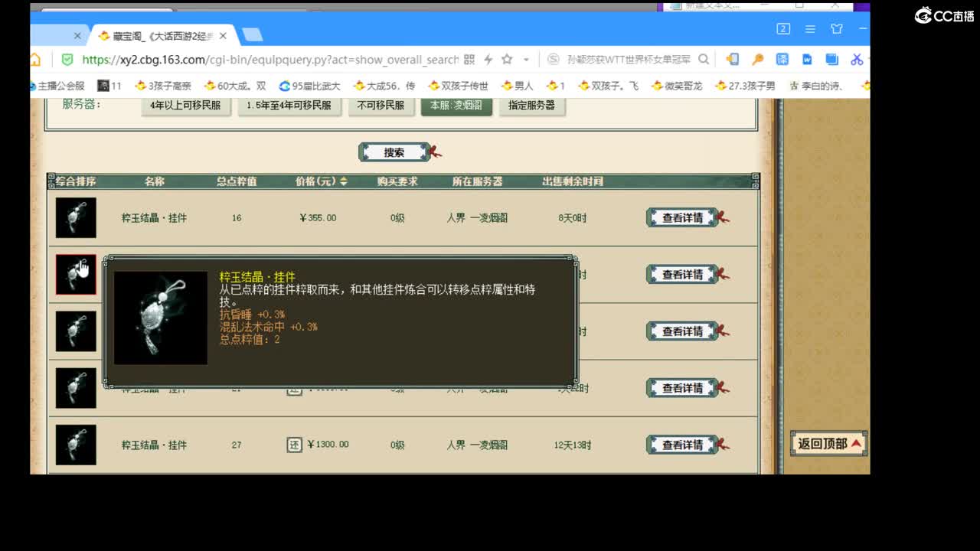Select server filter 指定服务器
This screenshot has width=980, height=551.
coord(532,106)
